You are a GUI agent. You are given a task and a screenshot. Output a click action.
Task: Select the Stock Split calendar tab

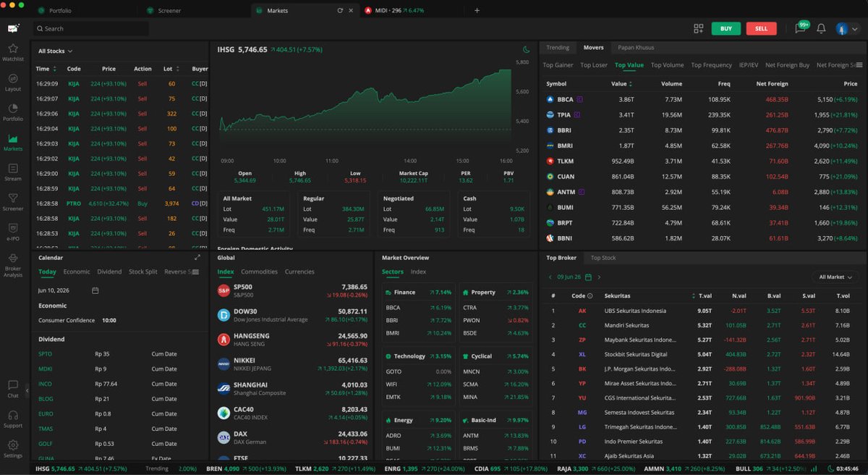point(142,272)
